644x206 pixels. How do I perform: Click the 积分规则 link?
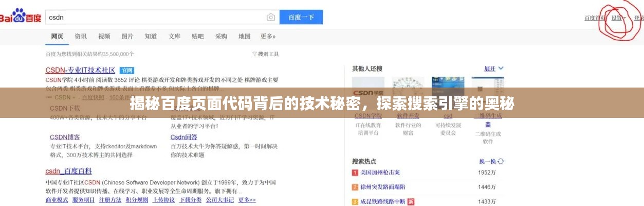tap(137, 200)
